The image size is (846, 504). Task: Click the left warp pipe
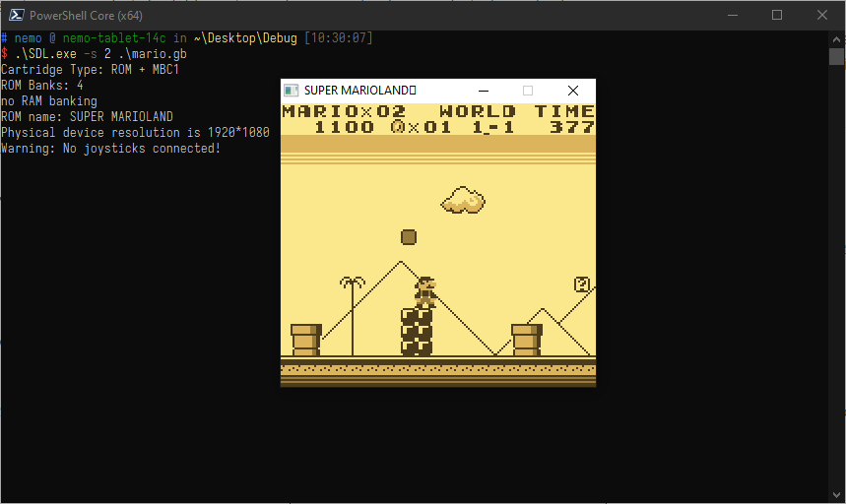pyautogui.click(x=305, y=340)
